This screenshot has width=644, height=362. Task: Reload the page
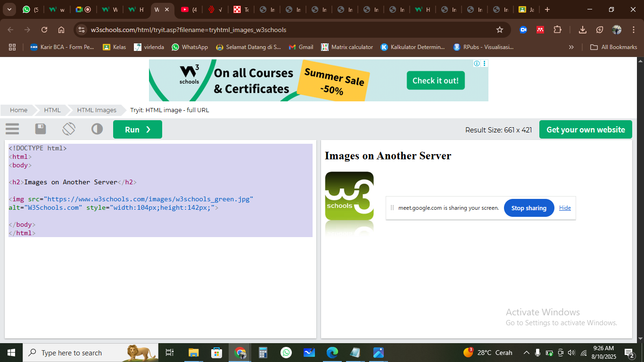click(x=44, y=30)
